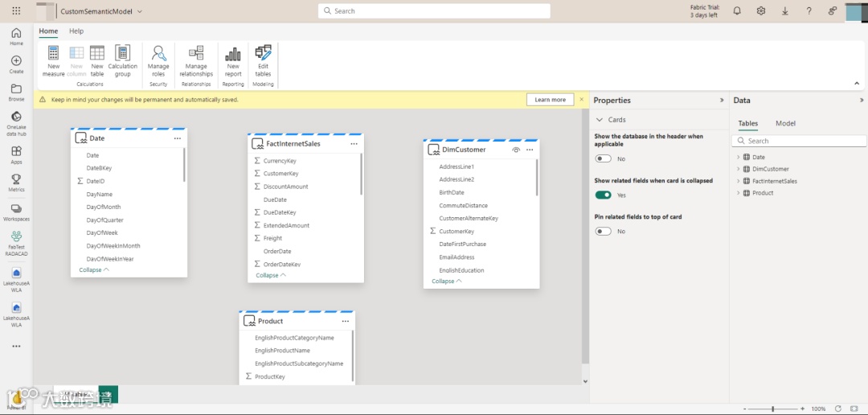Screen dimensions: 868x415
Task: Expand Product table in Data pane
Action: pos(739,193)
